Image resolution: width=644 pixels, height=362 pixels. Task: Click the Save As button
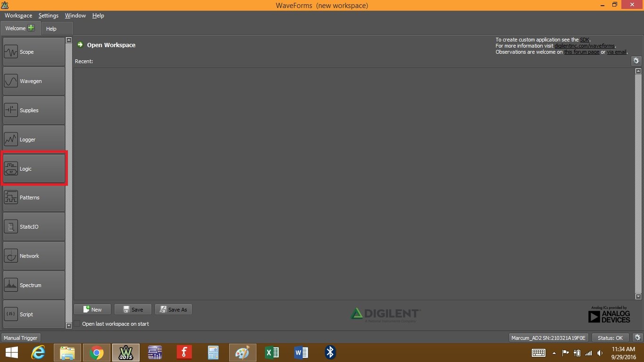[x=173, y=309]
